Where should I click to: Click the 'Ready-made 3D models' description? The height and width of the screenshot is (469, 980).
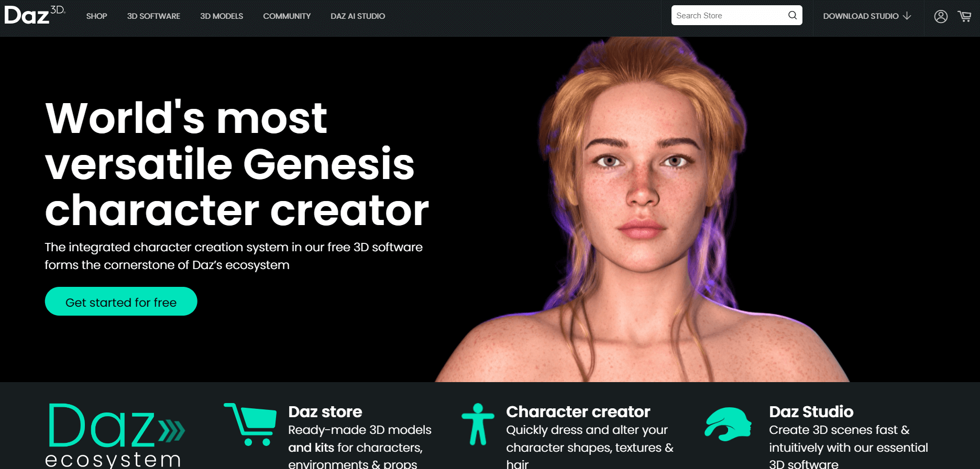pyautogui.click(x=360, y=448)
